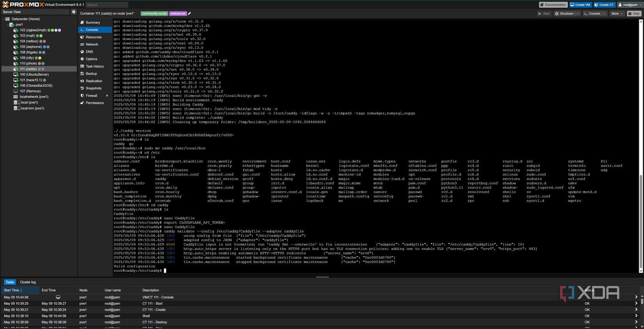Expand the Firewall submenu arrow
Screen dimensions: 644x329
click(x=107, y=96)
